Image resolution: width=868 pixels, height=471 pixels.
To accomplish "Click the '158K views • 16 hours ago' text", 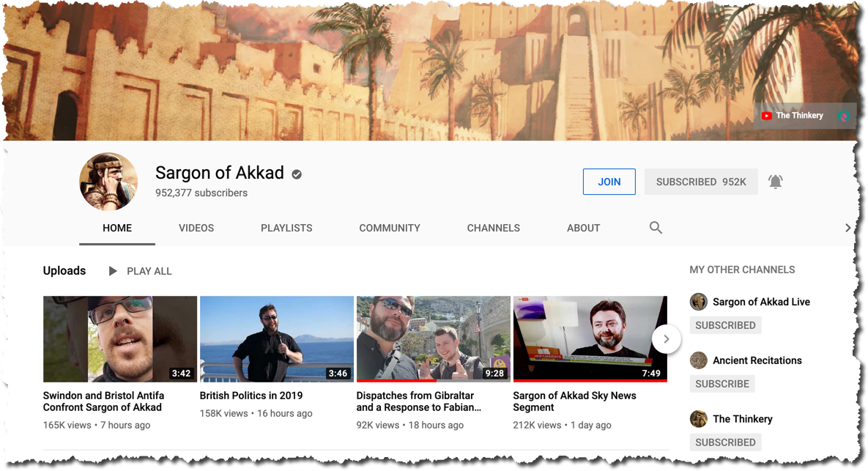I will [256, 413].
